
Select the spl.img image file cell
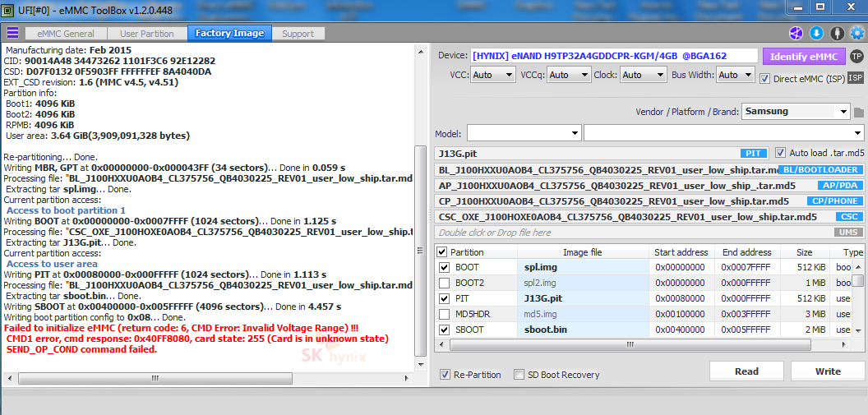pos(583,267)
